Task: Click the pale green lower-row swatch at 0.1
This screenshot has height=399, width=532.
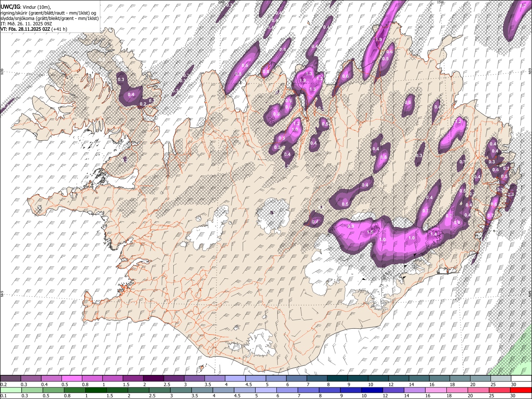Action: pos(11,390)
